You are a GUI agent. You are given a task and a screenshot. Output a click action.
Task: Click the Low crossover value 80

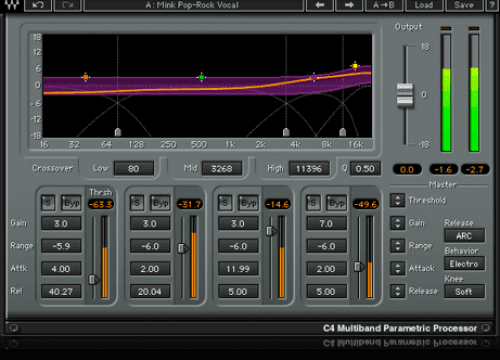coord(134,168)
